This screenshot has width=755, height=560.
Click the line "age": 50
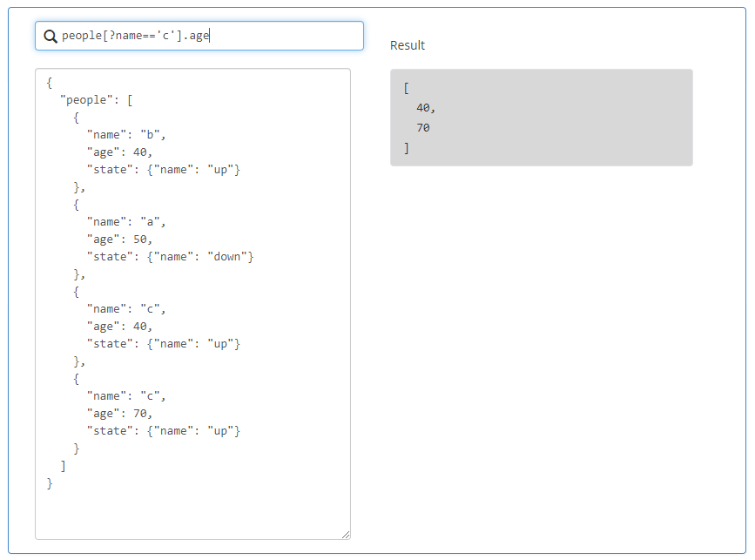(119, 240)
